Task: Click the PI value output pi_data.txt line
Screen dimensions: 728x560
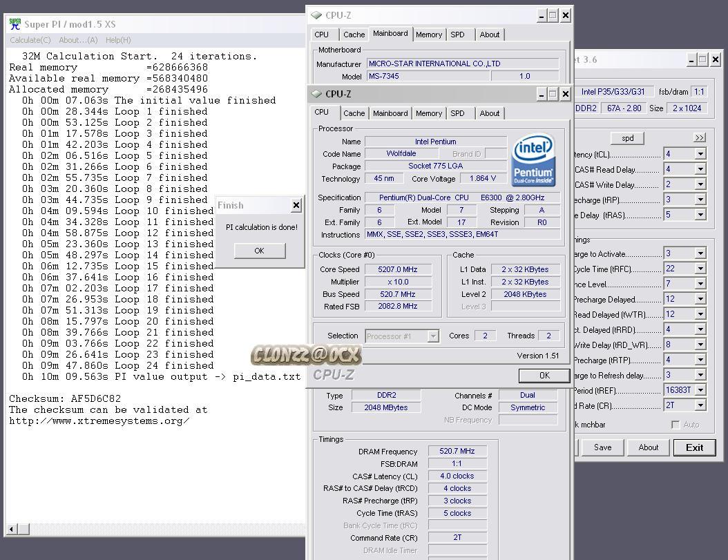Action: click(x=162, y=376)
